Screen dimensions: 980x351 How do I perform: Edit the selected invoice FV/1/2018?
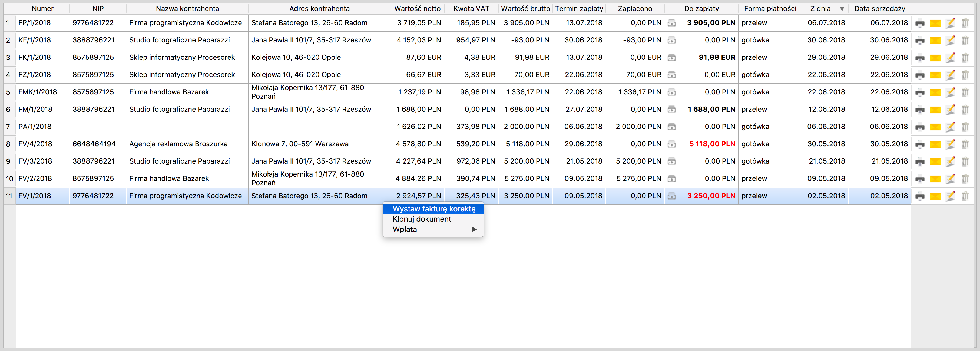tap(950, 196)
